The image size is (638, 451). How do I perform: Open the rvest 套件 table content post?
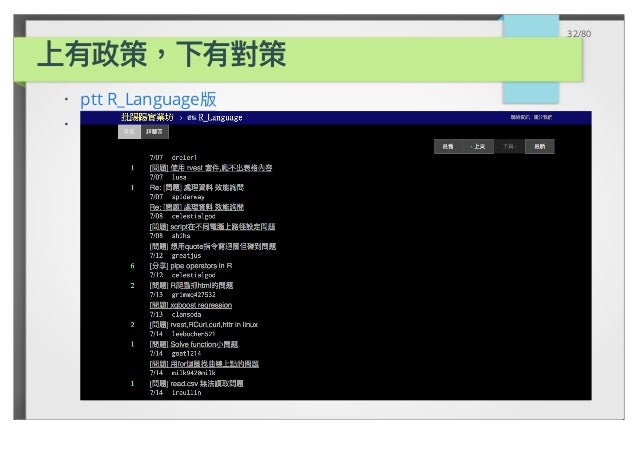pos(211,168)
